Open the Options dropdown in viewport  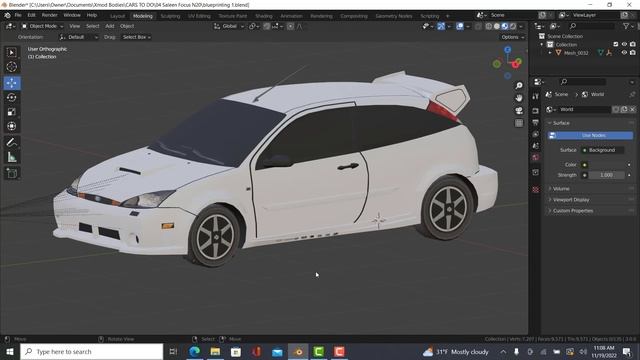point(513,37)
